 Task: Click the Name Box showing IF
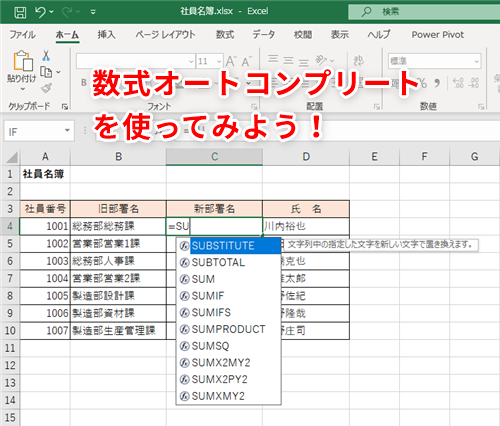coord(33,131)
